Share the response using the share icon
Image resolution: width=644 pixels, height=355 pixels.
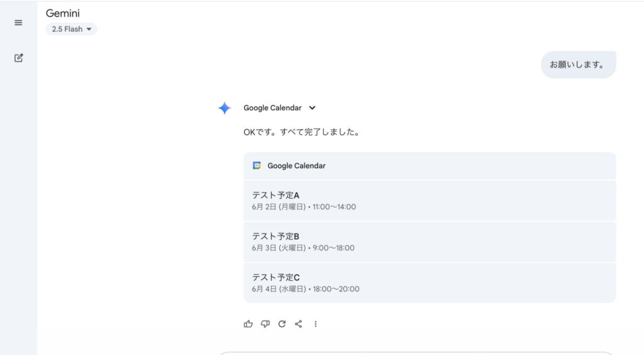(299, 324)
